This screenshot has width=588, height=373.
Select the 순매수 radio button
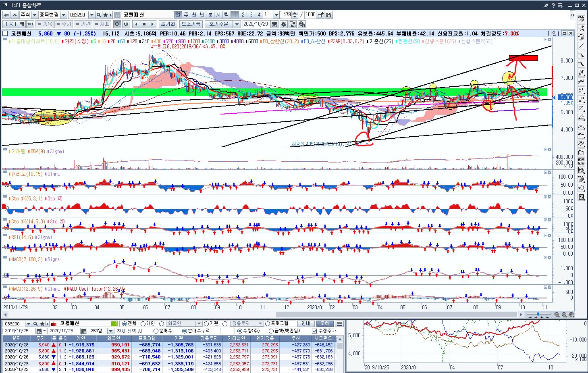pos(156,331)
